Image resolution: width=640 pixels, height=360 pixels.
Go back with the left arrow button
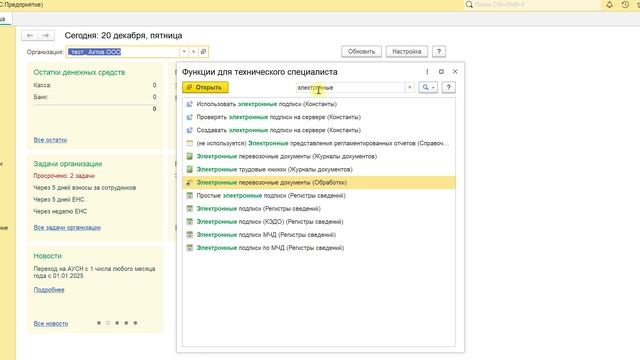pyautogui.click(x=30, y=36)
